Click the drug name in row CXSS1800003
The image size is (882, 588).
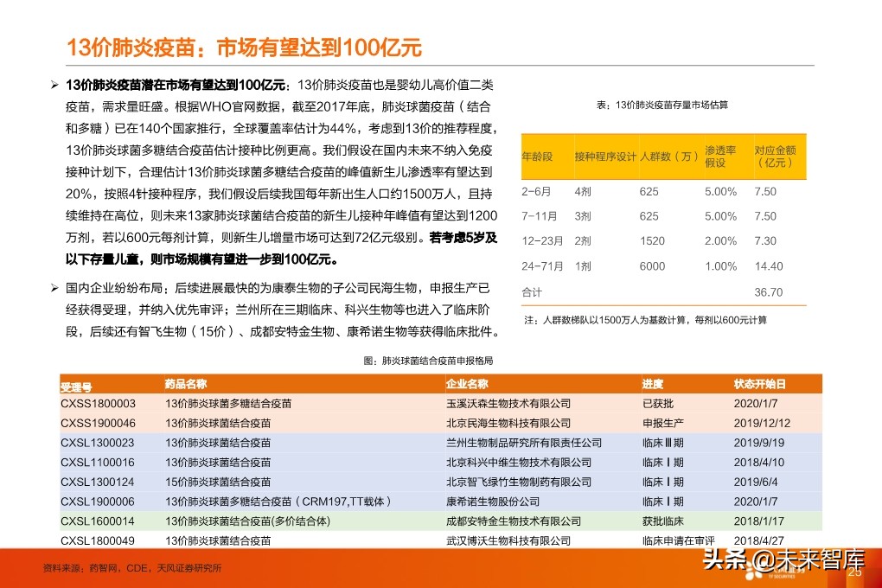[x=228, y=404]
